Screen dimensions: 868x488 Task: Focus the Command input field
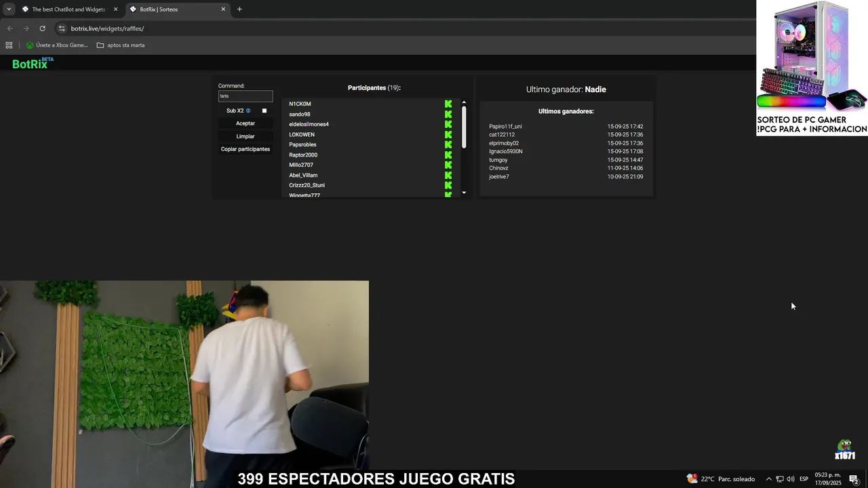245,96
